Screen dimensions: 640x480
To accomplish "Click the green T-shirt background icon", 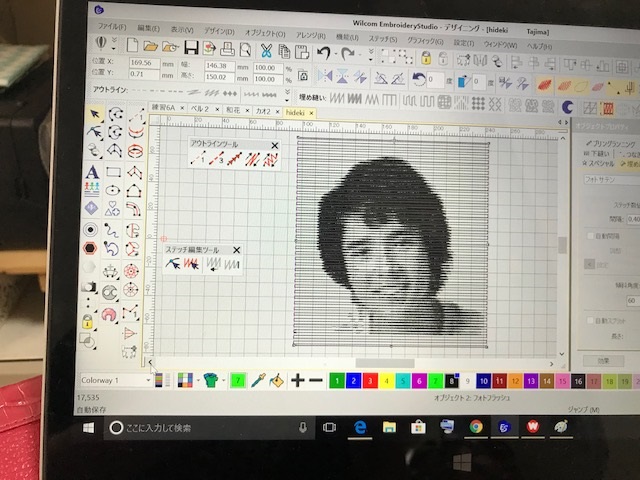I will click(211, 380).
